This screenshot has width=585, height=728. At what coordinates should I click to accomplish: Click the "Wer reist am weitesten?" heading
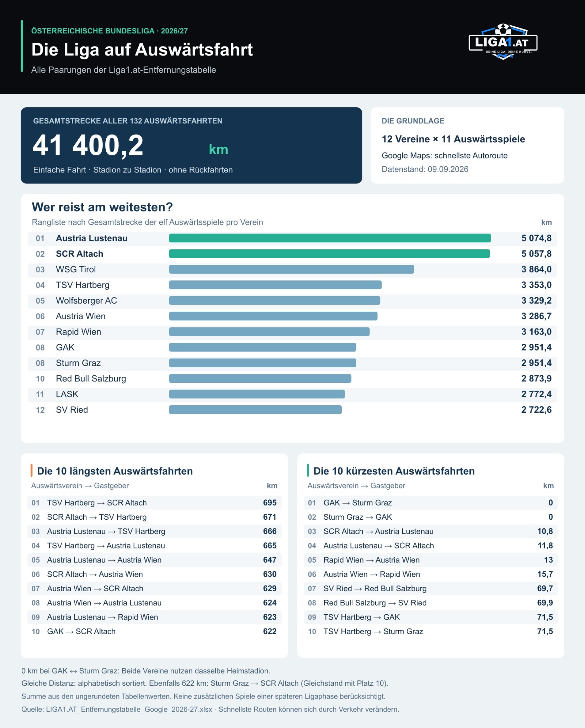[x=102, y=207]
